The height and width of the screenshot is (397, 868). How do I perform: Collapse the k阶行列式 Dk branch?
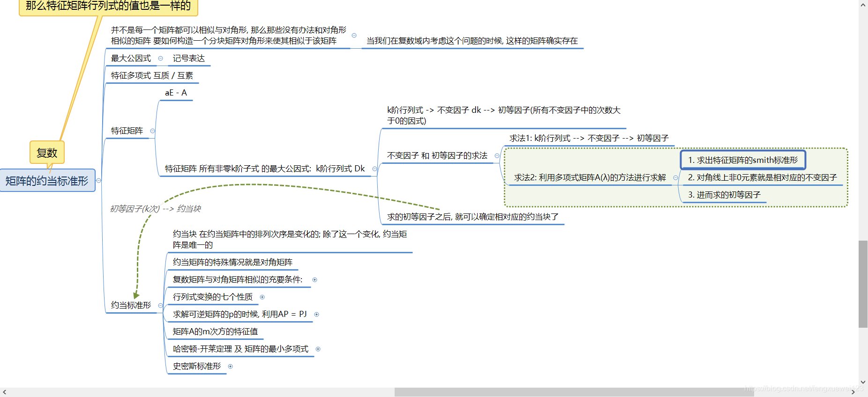(x=374, y=169)
